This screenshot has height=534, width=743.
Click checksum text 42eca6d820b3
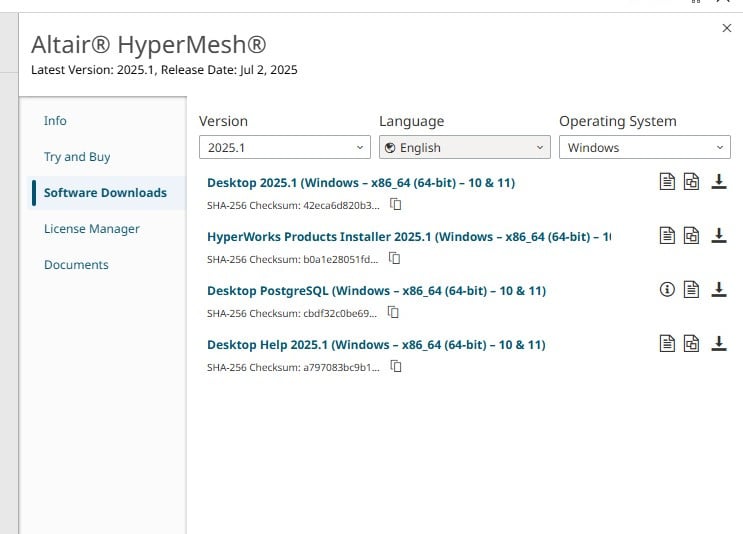click(341, 206)
